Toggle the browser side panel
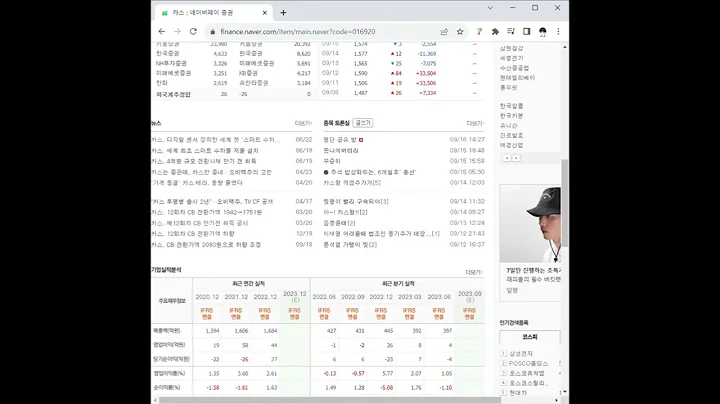This screenshot has width=720, height=404. (527, 32)
